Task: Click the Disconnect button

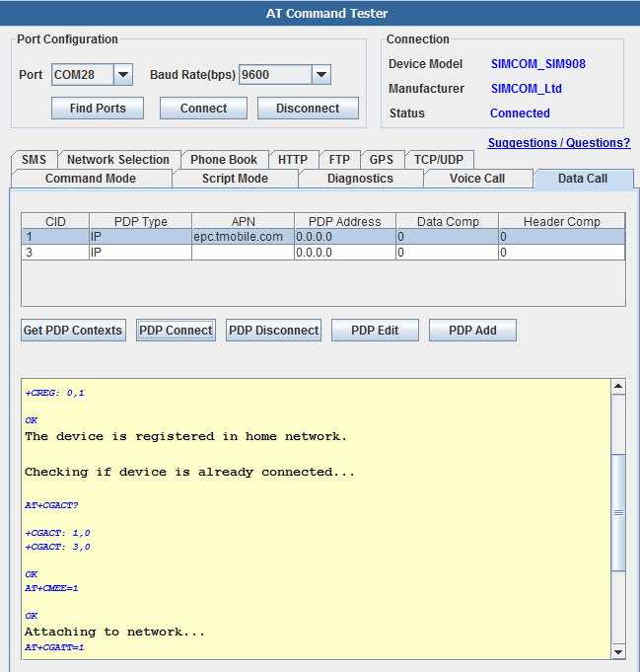Action: pyautogui.click(x=308, y=108)
